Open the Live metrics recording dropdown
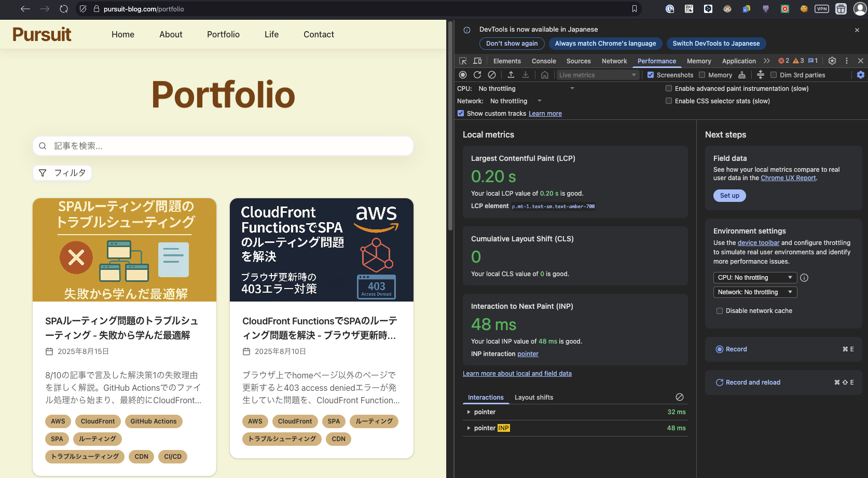Image resolution: width=868 pixels, height=478 pixels. coord(597,75)
